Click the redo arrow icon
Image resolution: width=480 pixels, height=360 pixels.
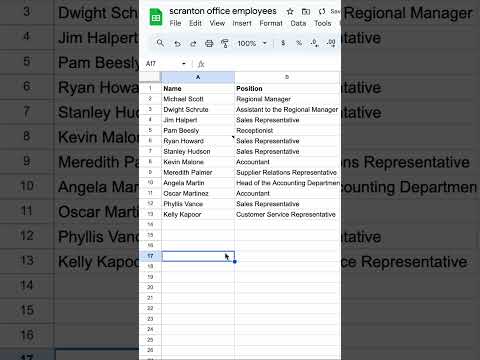pyautogui.click(x=193, y=43)
